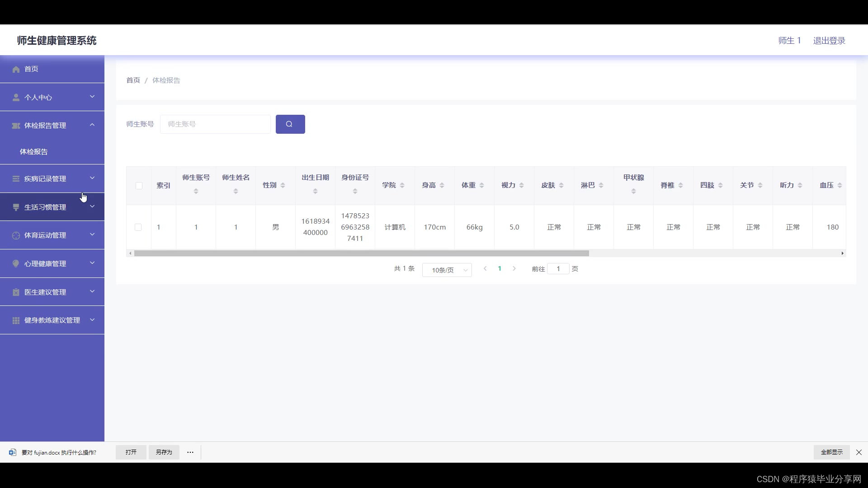Focus the 师生账号 search input
The height and width of the screenshot is (488, 868).
tap(215, 124)
